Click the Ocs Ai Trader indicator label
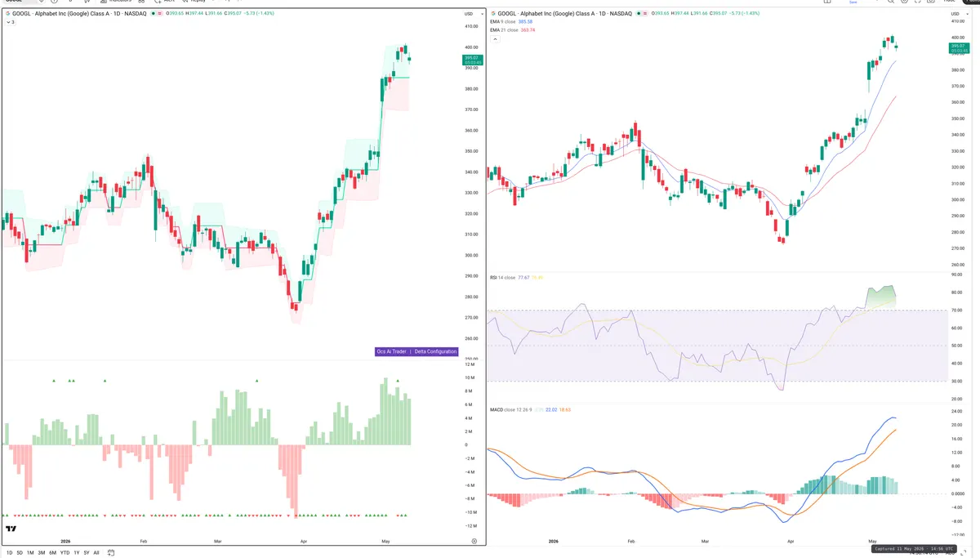Image resolution: width=980 pixels, height=558 pixels. click(391, 351)
